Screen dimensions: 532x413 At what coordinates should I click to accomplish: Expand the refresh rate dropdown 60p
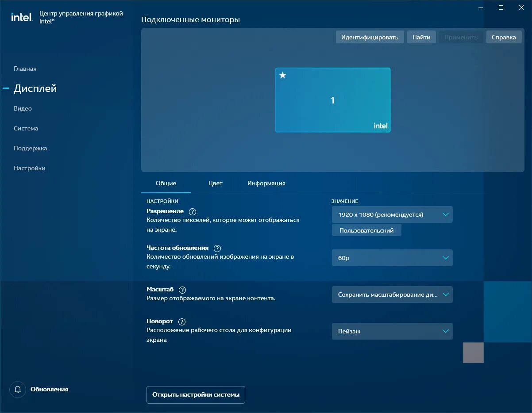[392, 258]
